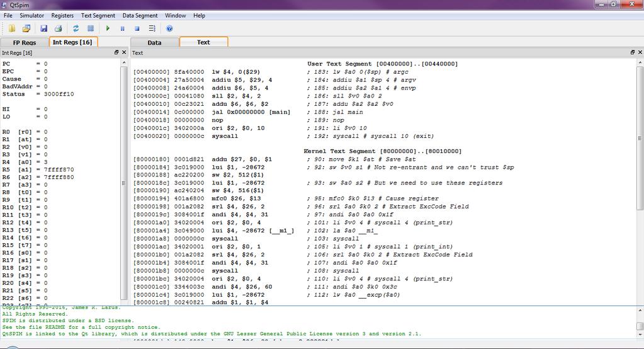Open the Text Segment menu
This screenshot has width=644, height=349.
[x=98, y=15]
